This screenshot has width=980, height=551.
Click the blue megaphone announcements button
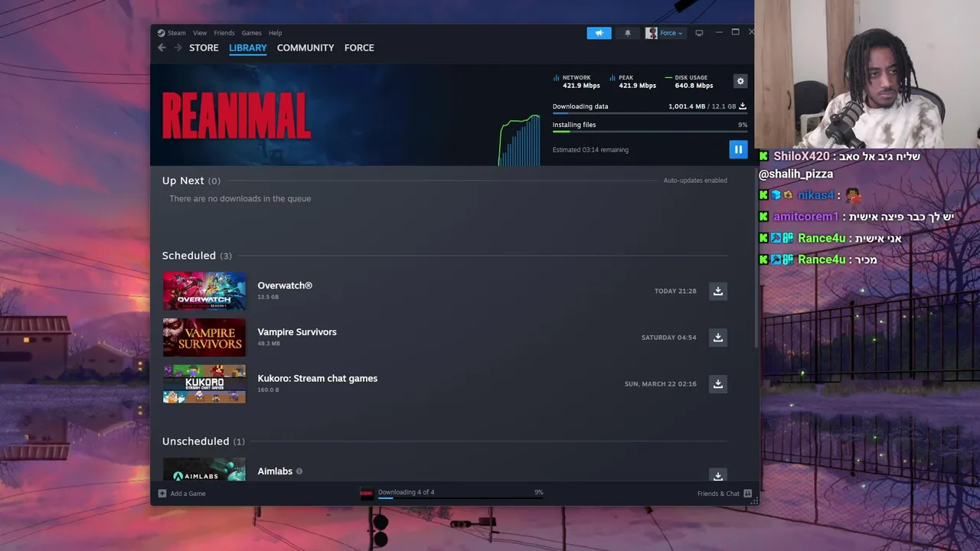[599, 33]
